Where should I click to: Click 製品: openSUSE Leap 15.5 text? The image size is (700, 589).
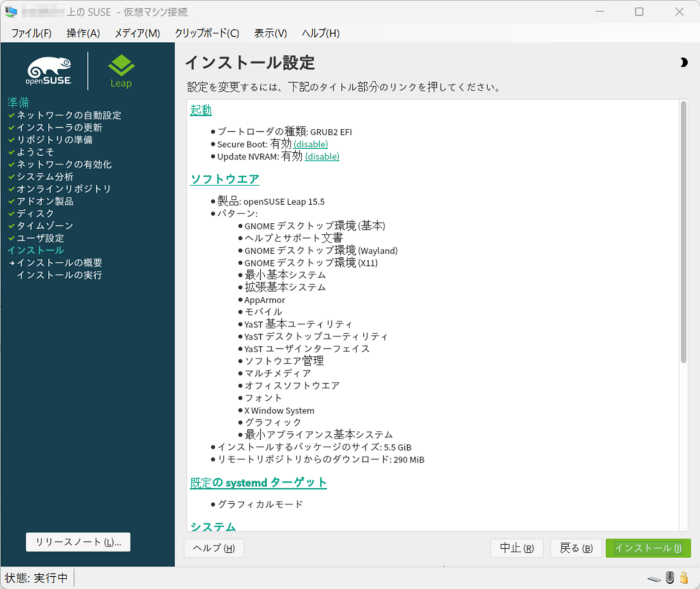[x=271, y=201]
